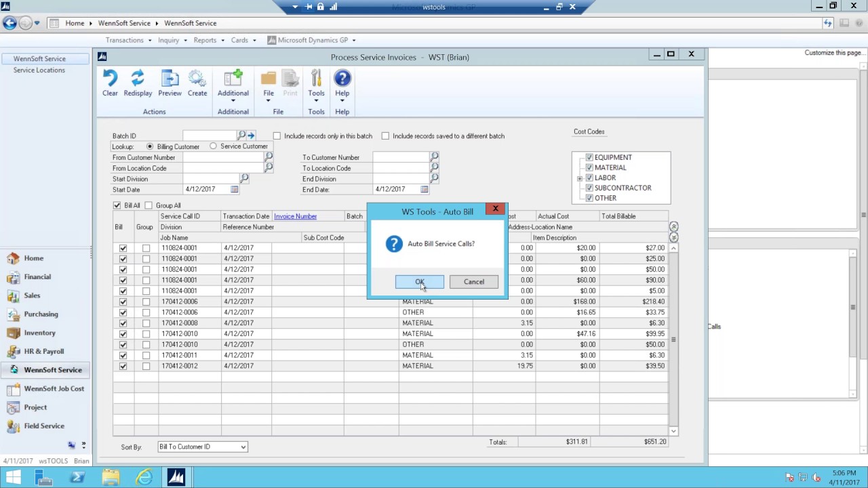Click the Invoice Number column link
868x488 pixels.
tap(296, 216)
